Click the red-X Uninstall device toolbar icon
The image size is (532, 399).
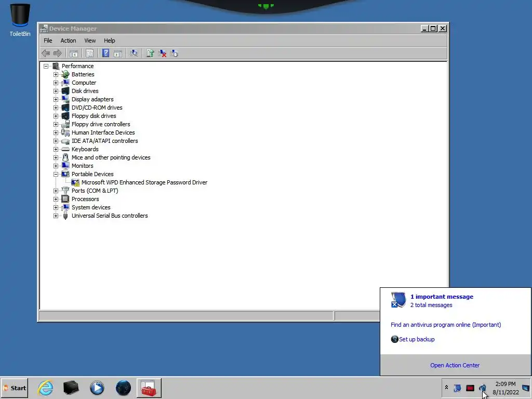click(162, 54)
